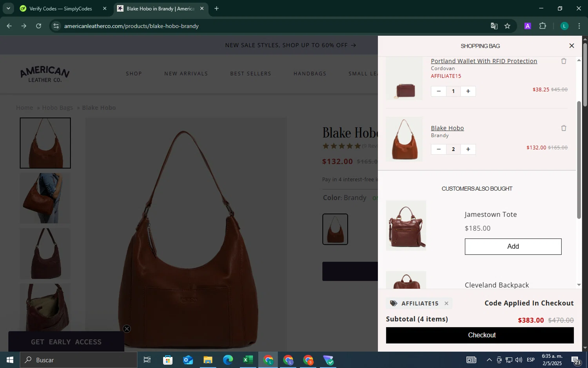Click the Blake Hobo bag thumbnail

coord(404,139)
